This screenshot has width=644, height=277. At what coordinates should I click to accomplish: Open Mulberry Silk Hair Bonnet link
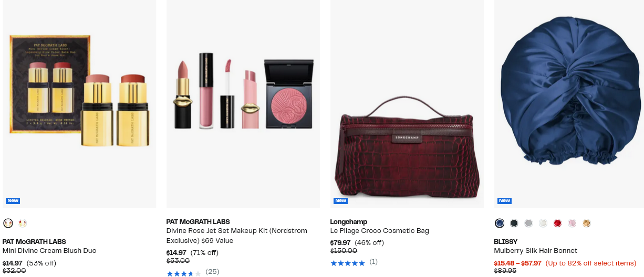click(535, 251)
